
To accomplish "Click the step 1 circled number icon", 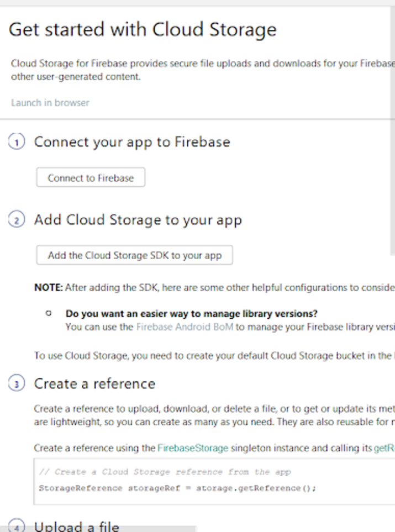I will coord(17,143).
